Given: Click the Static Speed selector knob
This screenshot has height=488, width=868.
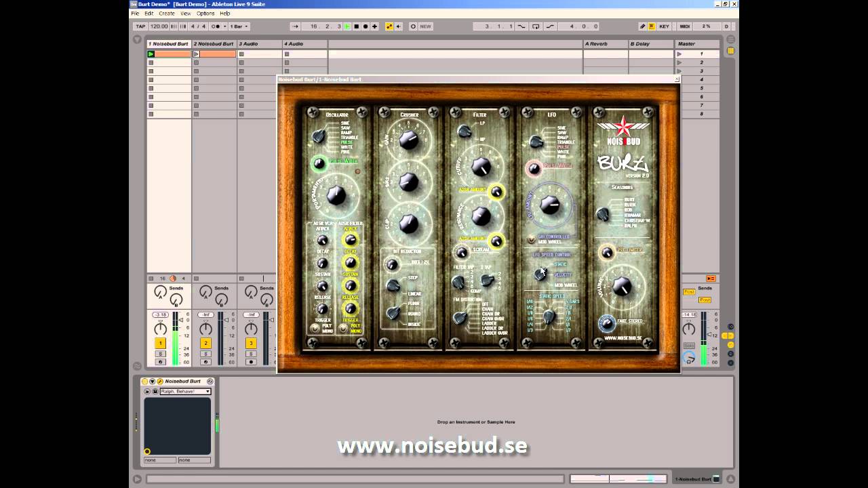Looking at the screenshot, I should 549,316.
